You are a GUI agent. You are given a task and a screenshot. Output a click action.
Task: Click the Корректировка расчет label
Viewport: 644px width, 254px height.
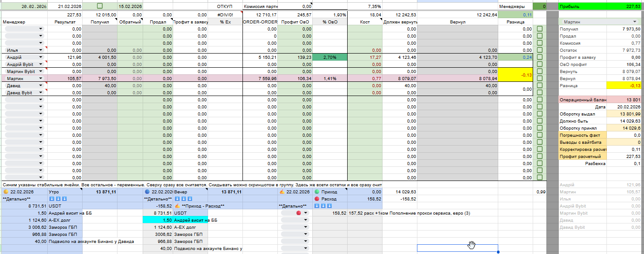coord(583,149)
